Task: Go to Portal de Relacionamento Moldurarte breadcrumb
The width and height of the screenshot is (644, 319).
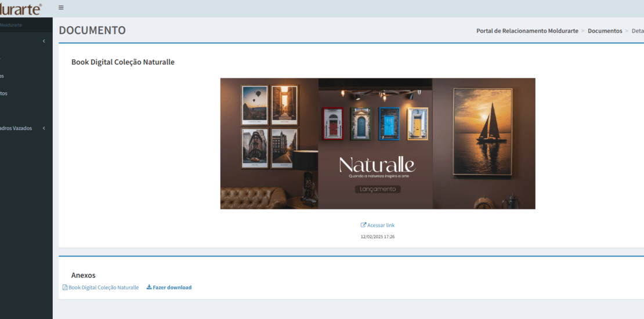Action: coord(527,31)
